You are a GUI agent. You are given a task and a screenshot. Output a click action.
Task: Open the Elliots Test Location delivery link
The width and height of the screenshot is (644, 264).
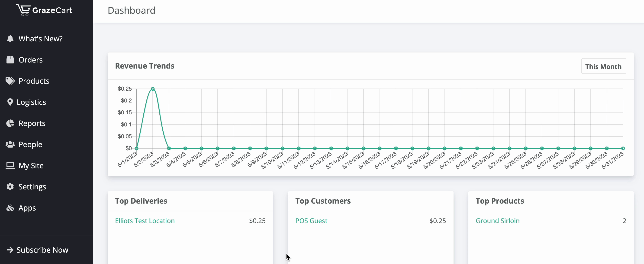tap(145, 221)
